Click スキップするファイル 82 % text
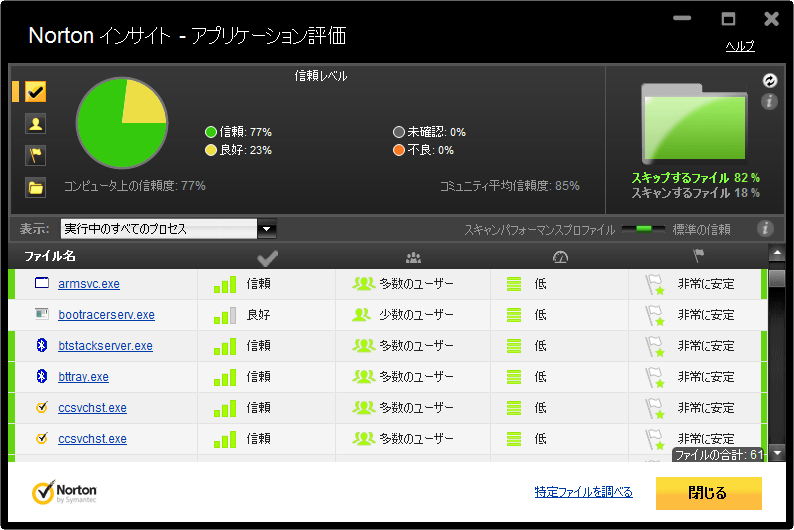The image size is (794, 530). (x=695, y=178)
